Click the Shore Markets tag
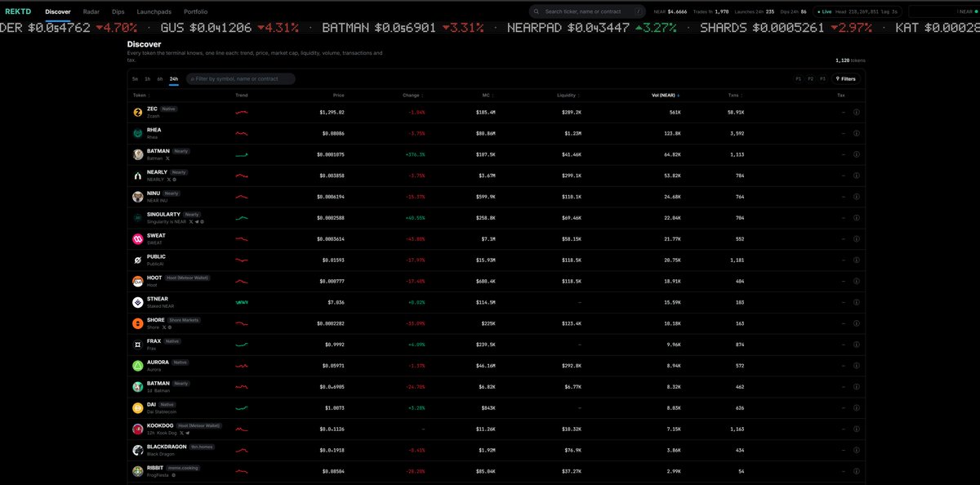This screenshot has height=485, width=980. click(185, 320)
